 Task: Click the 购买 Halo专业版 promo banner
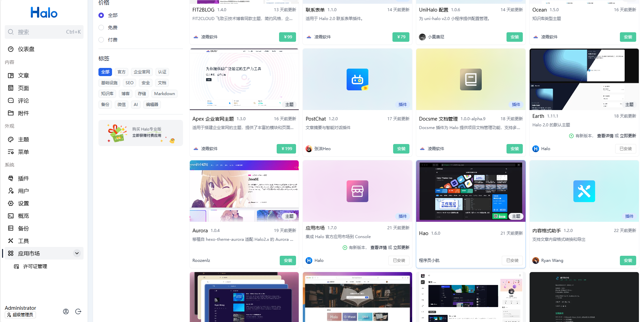pyautogui.click(x=141, y=133)
